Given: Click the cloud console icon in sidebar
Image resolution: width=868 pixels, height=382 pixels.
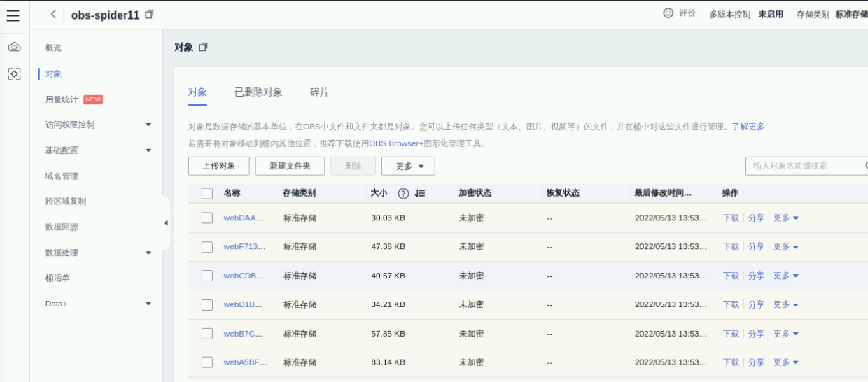Looking at the screenshot, I should [x=14, y=47].
